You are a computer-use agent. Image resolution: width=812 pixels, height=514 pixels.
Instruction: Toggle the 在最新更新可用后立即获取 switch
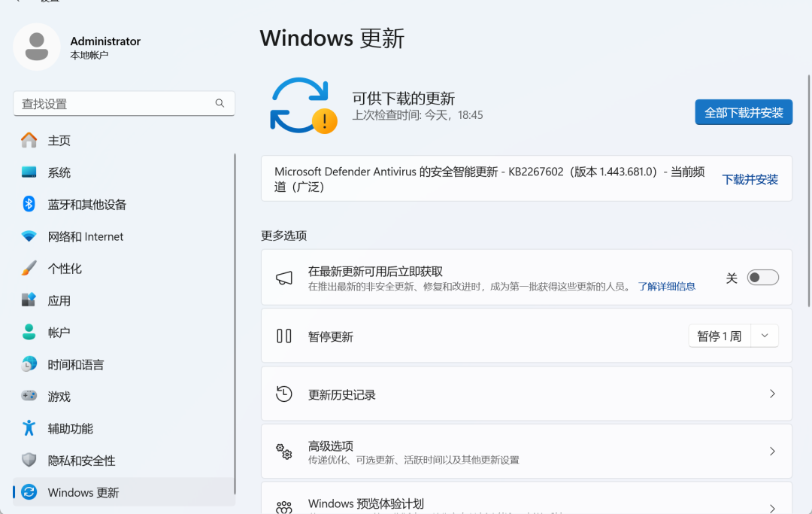[763, 278]
